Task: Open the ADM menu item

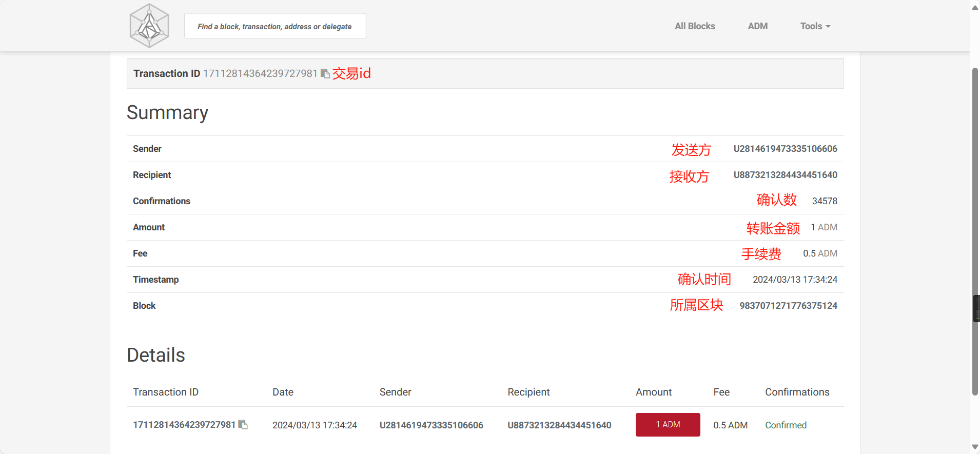Action: click(x=757, y=26)
